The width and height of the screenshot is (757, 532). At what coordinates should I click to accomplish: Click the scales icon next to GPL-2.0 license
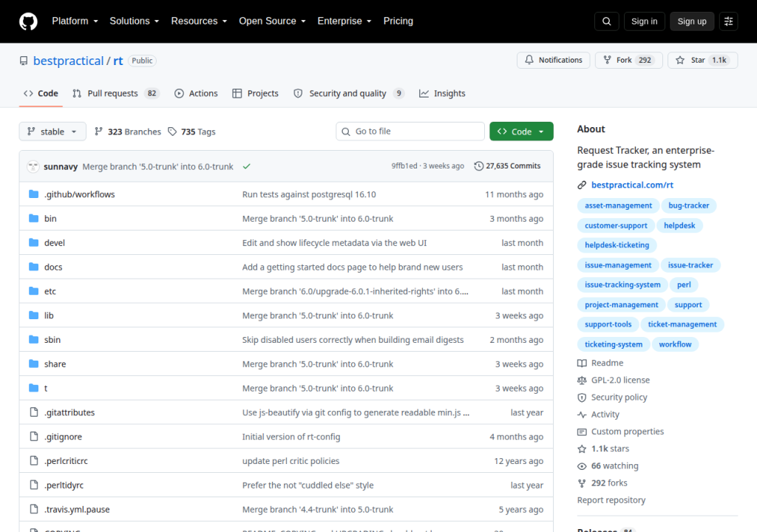(x=582, y=381)
